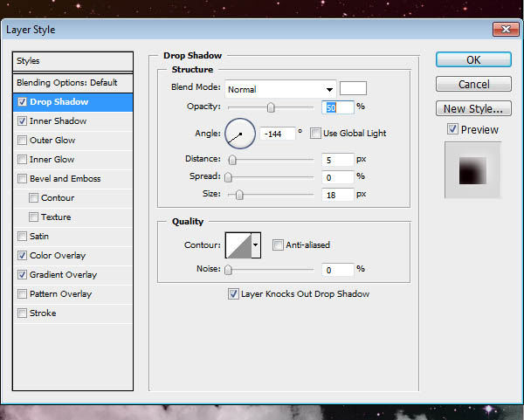
Task: Click the New Style... button
Action: click(x=473, y=108)
